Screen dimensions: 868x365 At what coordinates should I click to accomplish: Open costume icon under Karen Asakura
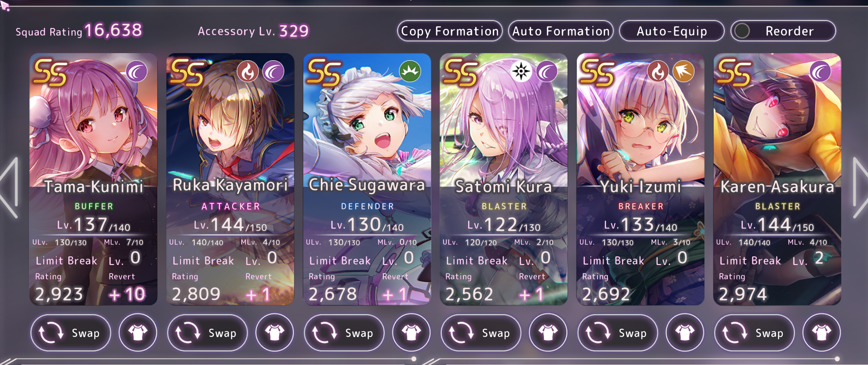822,333
